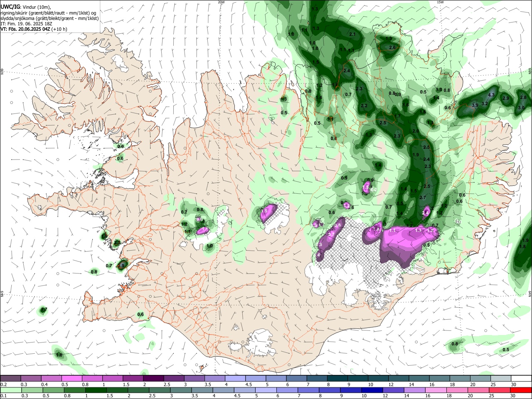
Task: Click the 0.1 label in the rain legend
Action: (x=3, y=396)
